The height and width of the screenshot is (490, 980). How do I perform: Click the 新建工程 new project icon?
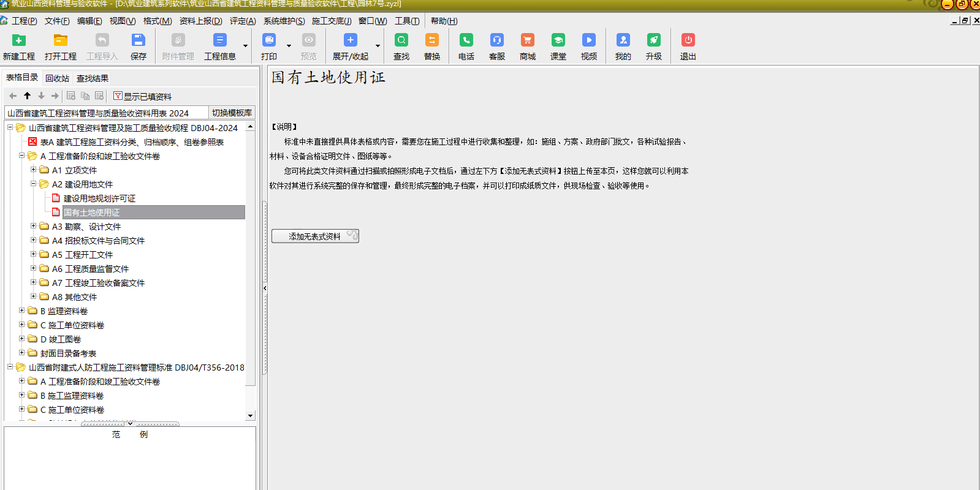(19, 41)
